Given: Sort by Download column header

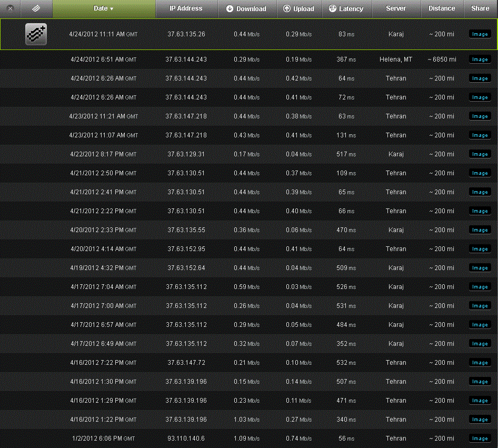Looking at the screenshot, I should coord(247,8).
